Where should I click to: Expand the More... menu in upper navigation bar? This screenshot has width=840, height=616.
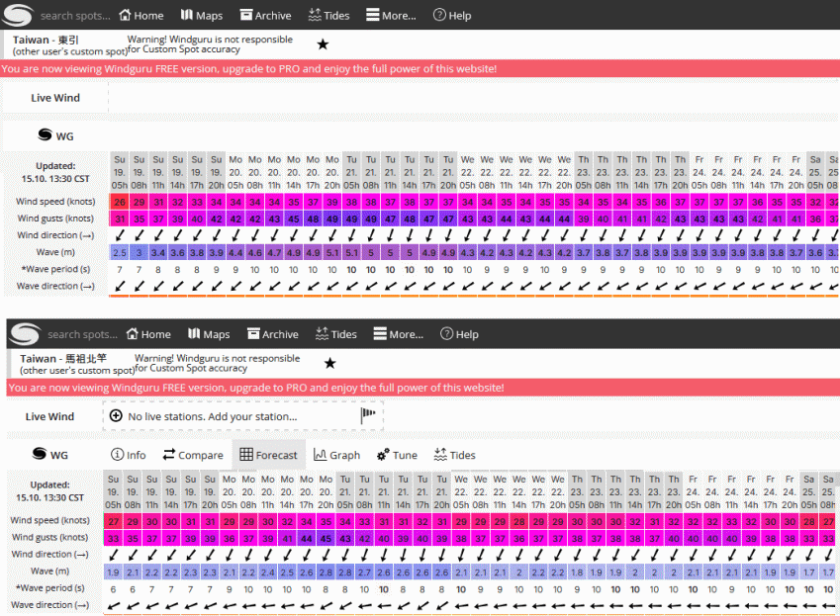coord(391,16)
